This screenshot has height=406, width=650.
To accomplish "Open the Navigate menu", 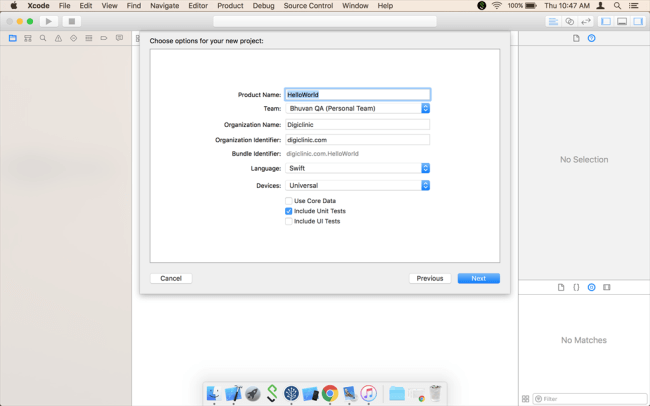I will (165, 6).
